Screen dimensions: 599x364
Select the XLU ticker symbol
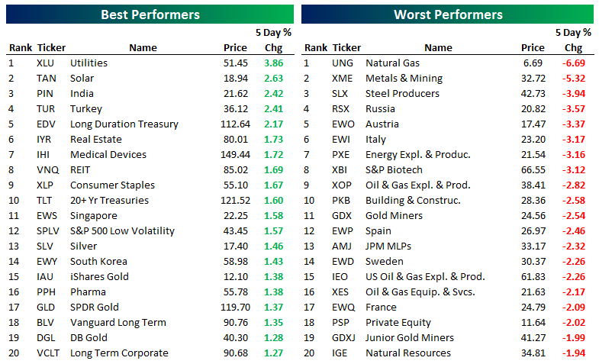tap(46, 63)
